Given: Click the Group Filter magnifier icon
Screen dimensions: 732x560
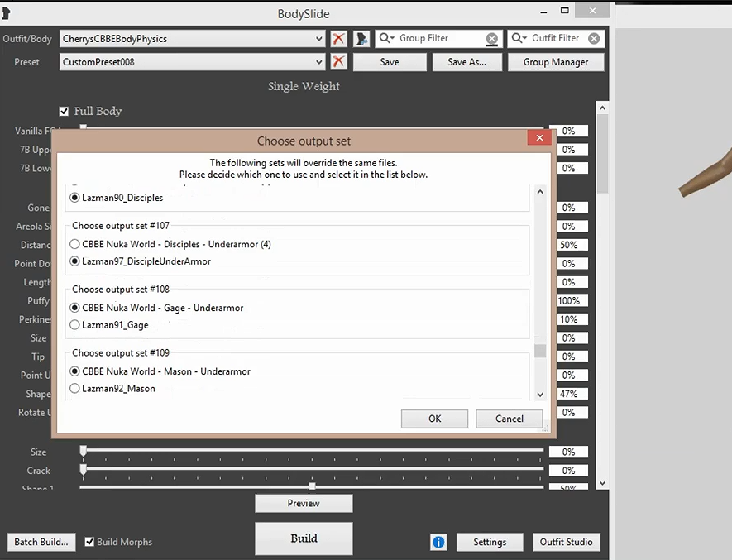Looking at the screenshot, I should (x=387, y=39).
